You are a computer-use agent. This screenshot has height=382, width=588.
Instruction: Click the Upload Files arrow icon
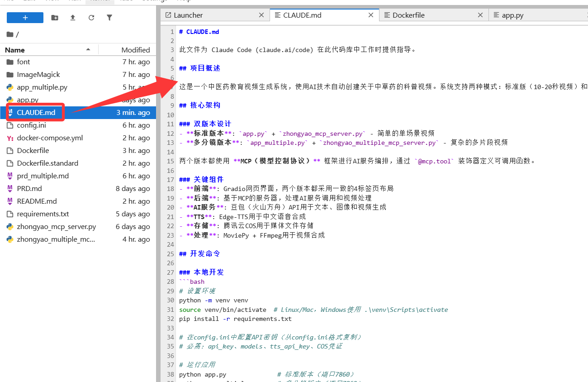point(73,18)
